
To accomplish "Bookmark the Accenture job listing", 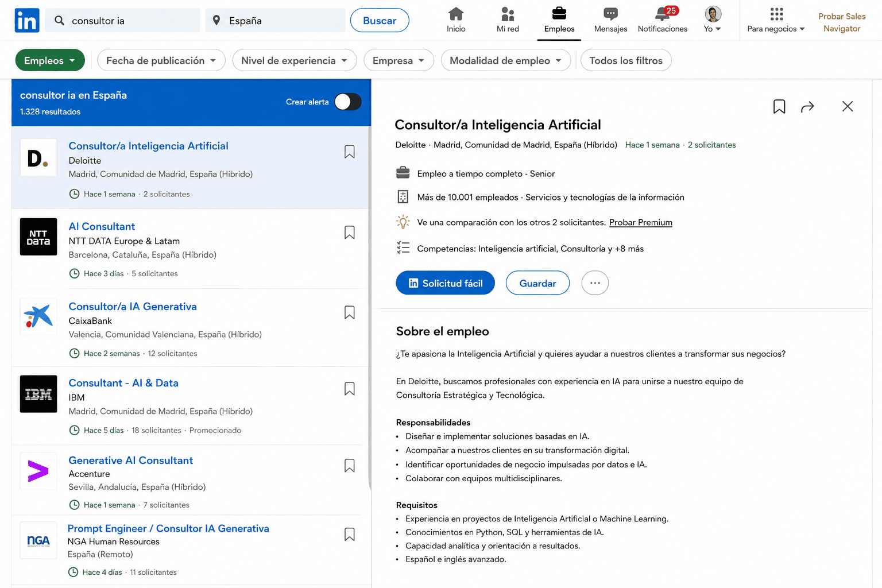I will pyautogui.click(x=349, y=466).
